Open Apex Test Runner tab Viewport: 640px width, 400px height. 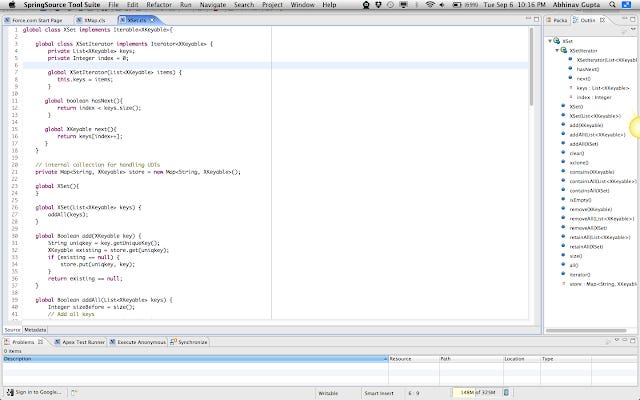click(80, 342)
